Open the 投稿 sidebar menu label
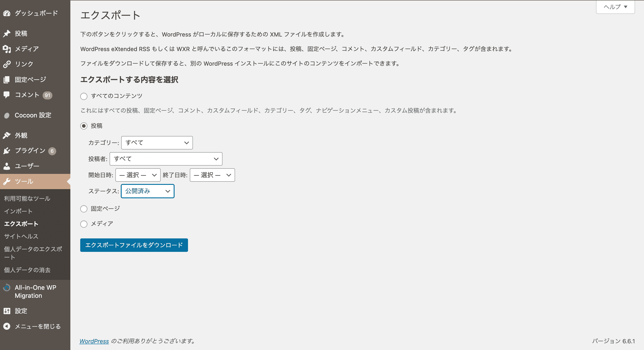 pos(21,34)
